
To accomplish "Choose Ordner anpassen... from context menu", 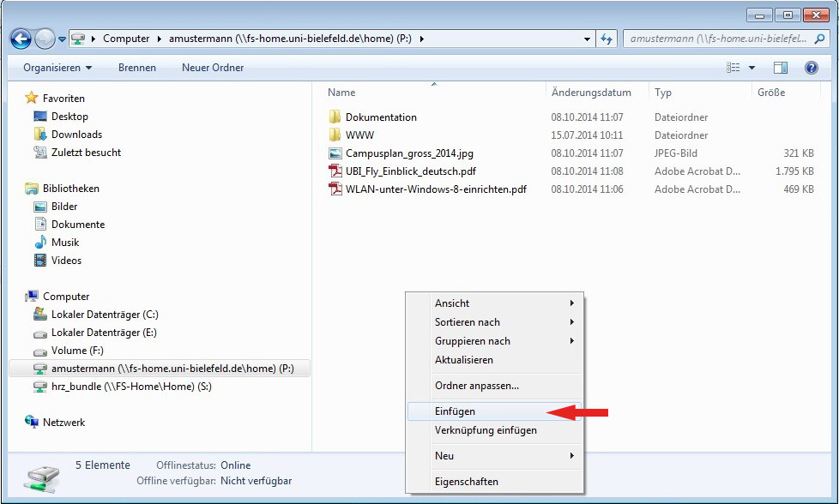I will (494, 386).
